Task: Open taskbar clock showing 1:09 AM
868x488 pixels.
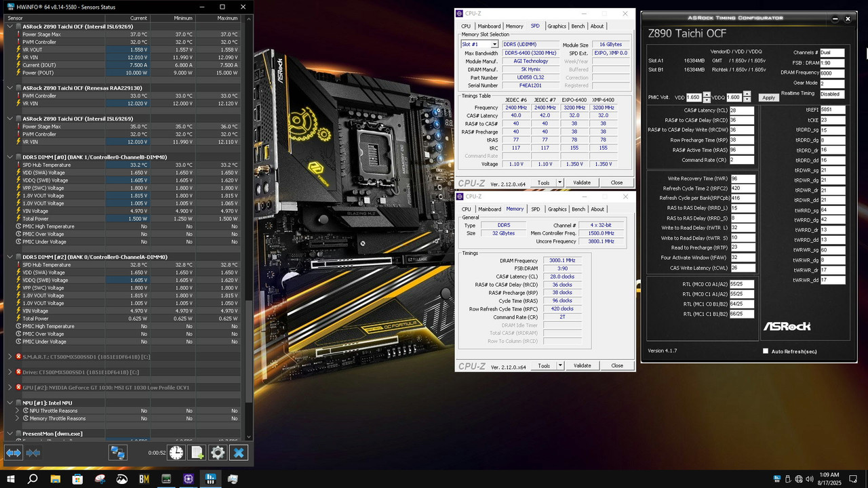Action: pos(829,479)
